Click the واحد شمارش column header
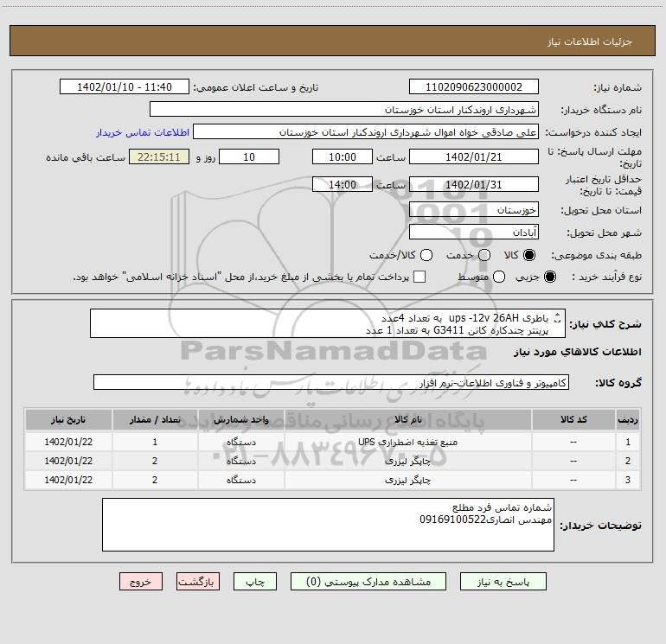 point(240,420)
